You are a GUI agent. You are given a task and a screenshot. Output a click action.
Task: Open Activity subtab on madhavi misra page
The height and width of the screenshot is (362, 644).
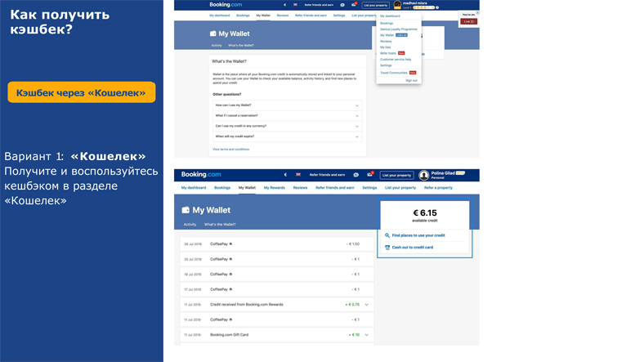(x=217, y=46)
